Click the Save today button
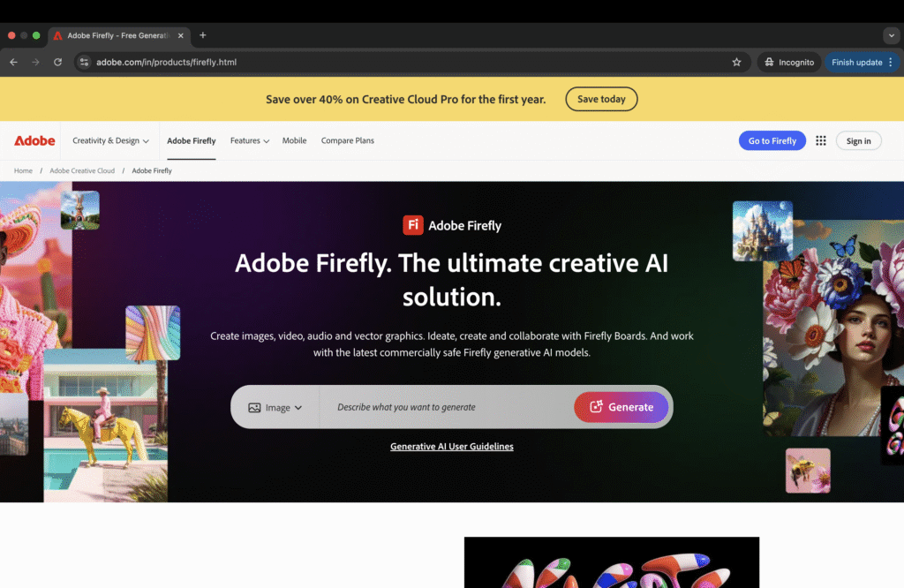The image size is (904, 588). 601,99
